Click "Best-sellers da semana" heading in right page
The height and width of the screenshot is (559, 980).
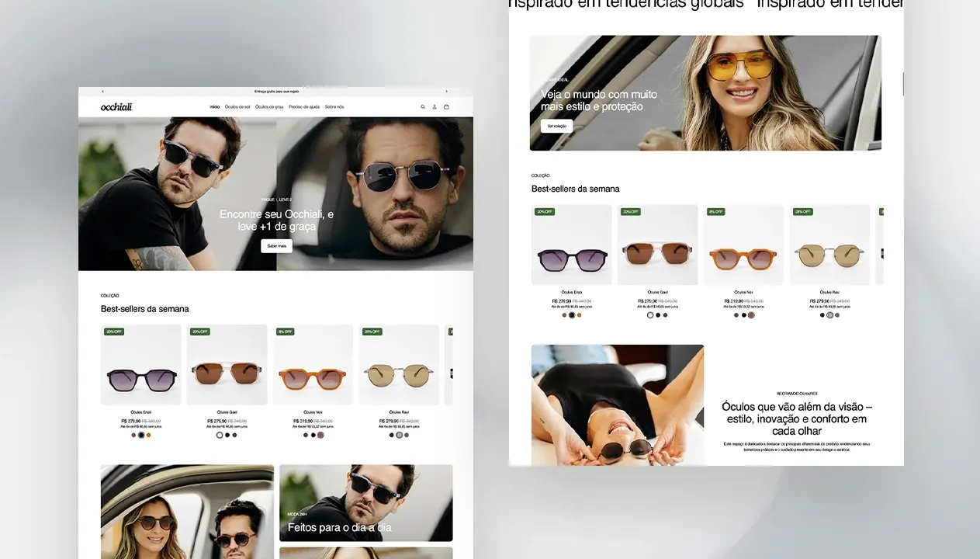(576, 189)
